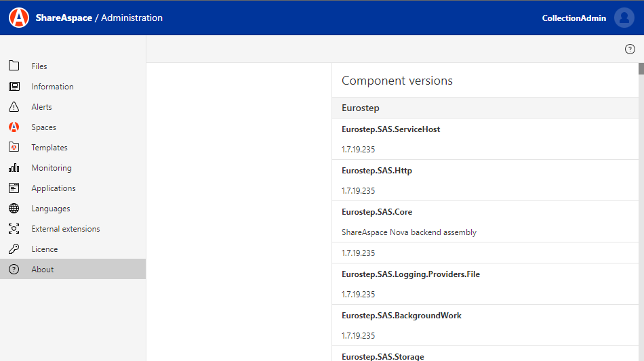Go to Templates in the sidebar
644x361 pixels.
pos(49,148)
